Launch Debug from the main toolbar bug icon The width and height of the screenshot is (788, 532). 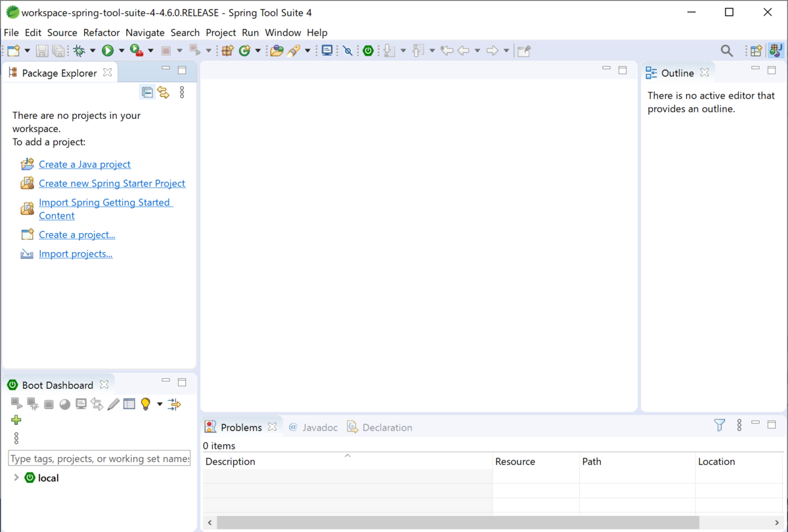tap(79, 50)
